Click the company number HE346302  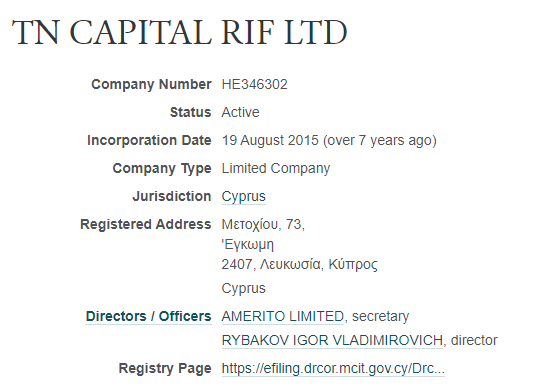pyautogui.click(x=254, y=85)
